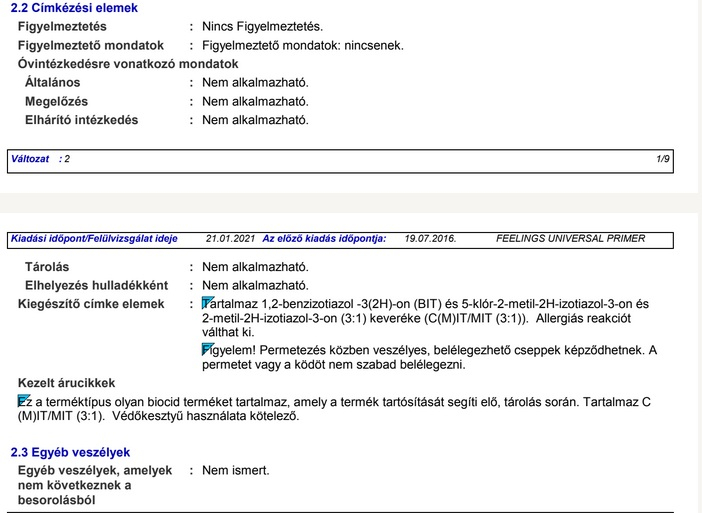Click the "Kezelt árucikkek" heading

pos(66,383)
